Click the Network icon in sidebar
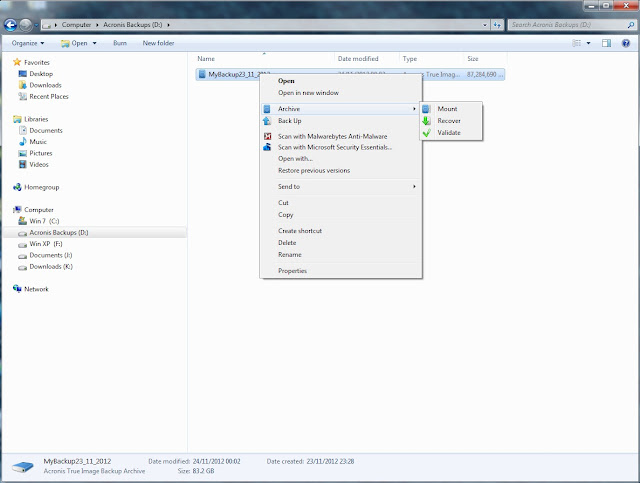This screenshot has height=483, width=640. tap(17, 289)
